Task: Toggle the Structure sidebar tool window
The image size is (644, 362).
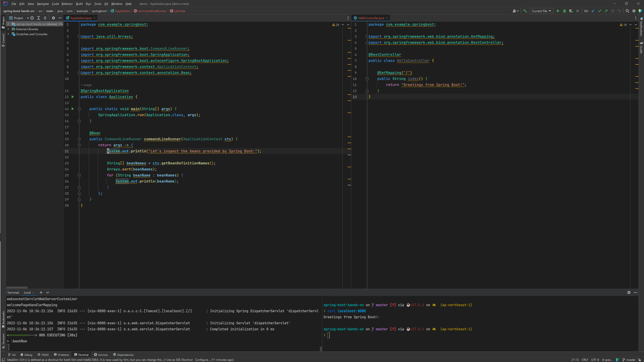Action: [3, 341]
